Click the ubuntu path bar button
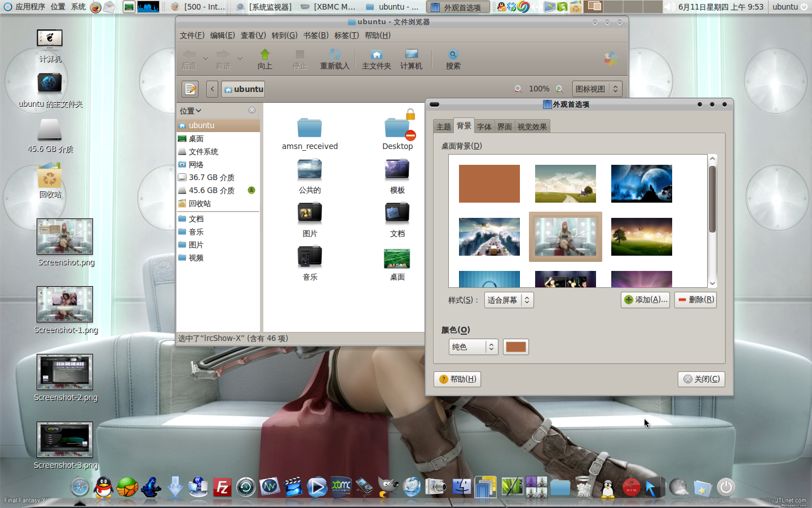Viewport: 812px width, 508px height. (x=243, y=89)
